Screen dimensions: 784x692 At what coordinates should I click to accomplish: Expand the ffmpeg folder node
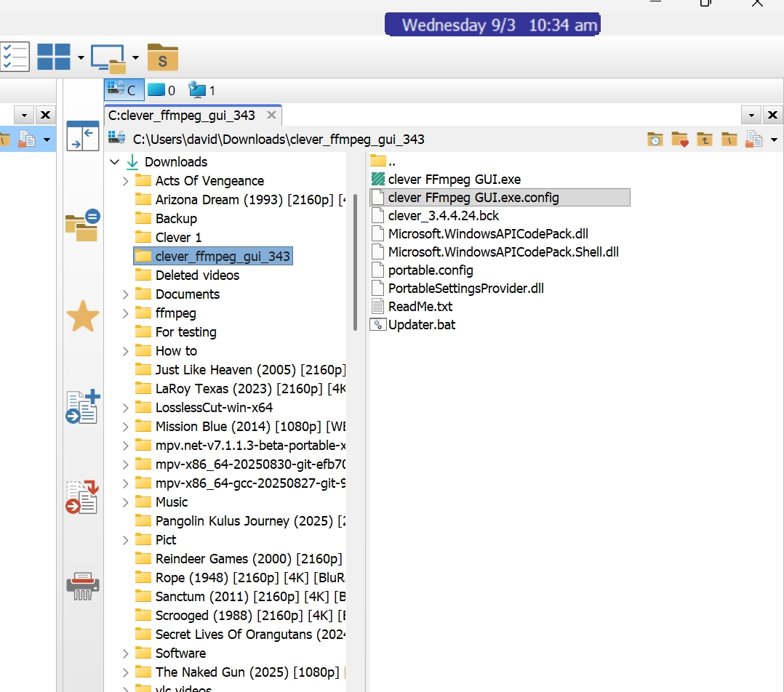126,313
